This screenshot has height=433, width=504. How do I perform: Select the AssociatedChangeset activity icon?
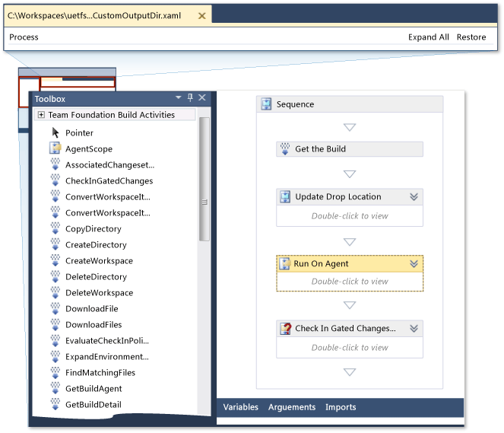[x=55, y=164]
